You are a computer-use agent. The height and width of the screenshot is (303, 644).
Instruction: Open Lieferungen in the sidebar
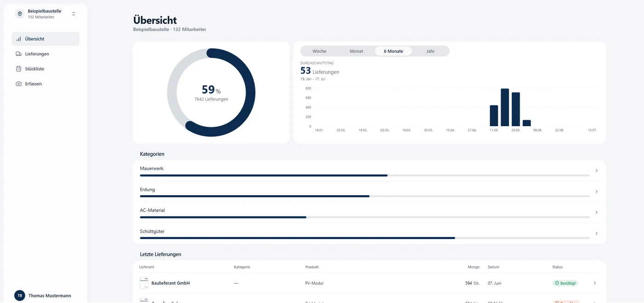click(45, 54)
